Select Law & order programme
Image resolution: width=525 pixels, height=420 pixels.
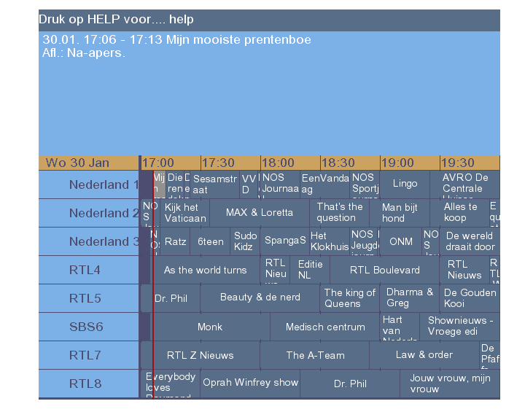[424, 355]
